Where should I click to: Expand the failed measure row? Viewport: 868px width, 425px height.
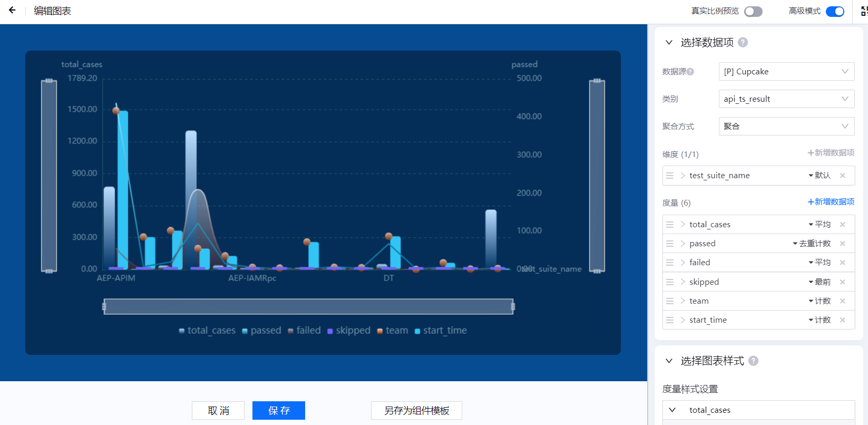[682, 263]
